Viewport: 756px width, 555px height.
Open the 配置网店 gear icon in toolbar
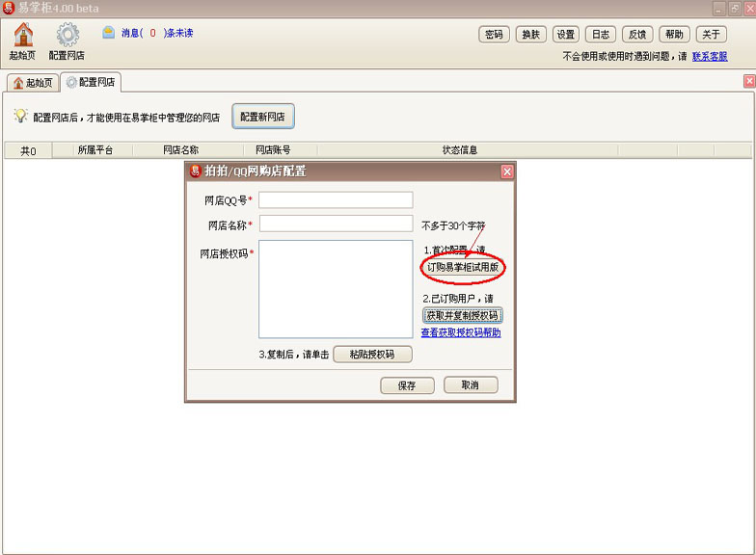(x=67, y=40)
